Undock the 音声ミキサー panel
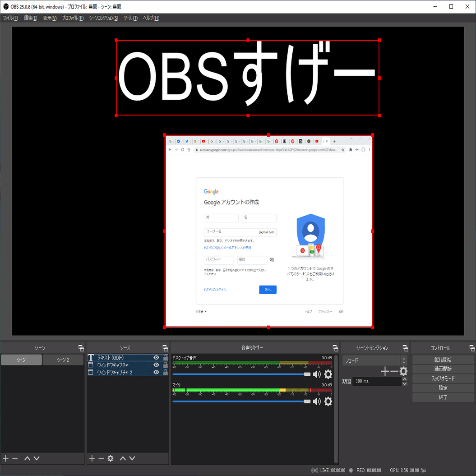 [x=335, y=348]
